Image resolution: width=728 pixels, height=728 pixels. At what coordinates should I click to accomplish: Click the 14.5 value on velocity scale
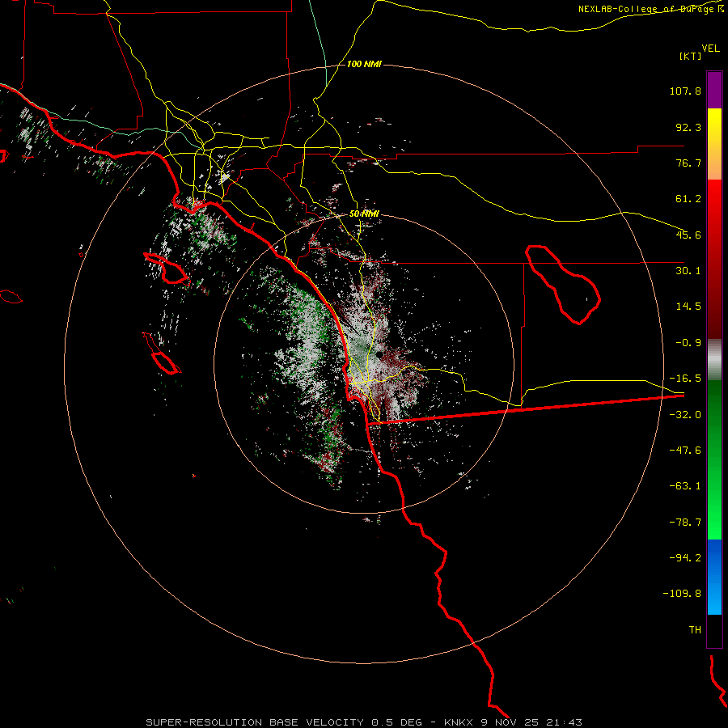pos(688,307)
